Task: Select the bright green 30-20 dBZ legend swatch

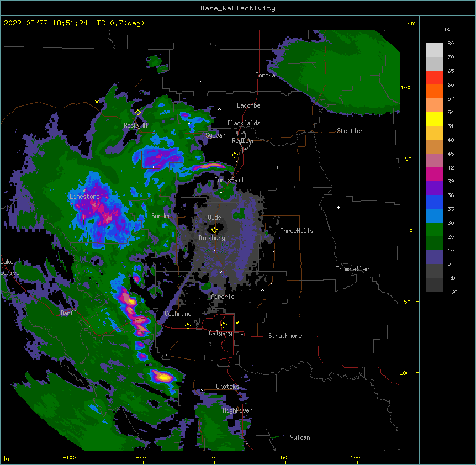Action: [x=434, y=230]
